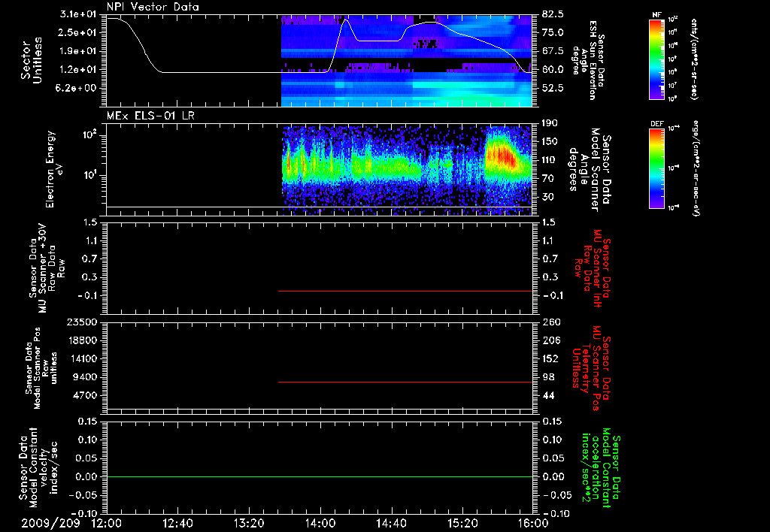The height and width of the screenshot is (532, 770).
Task: Click the 'Sector Unitless' axis label
Action: (x=32, y=60)
